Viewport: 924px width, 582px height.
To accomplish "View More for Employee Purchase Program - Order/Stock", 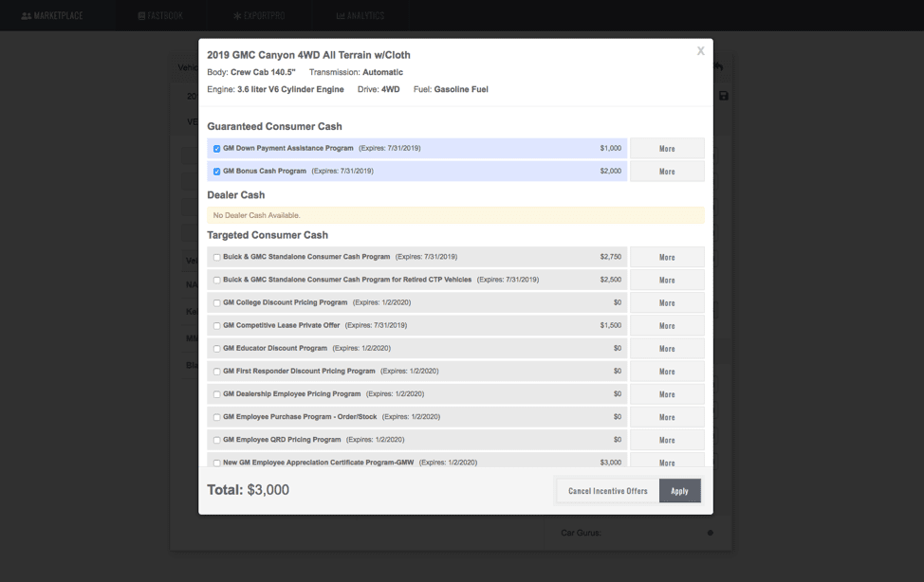I will [667, 417].
